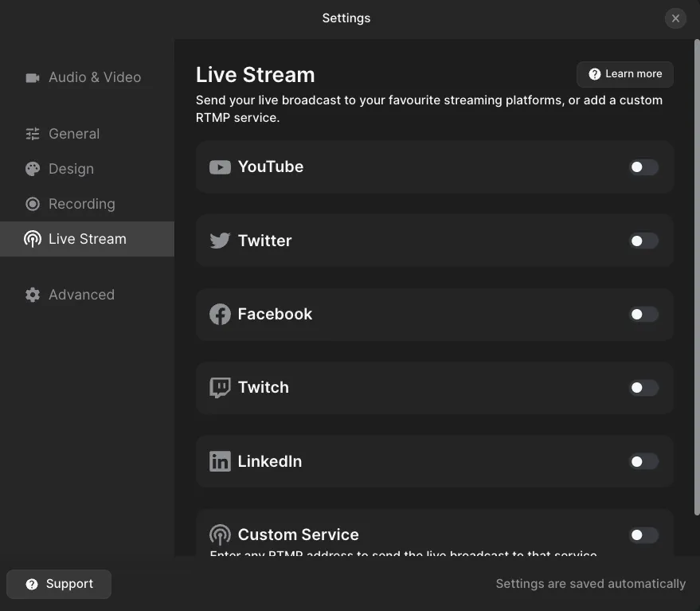This screenshot has height=611, width=700.
Task: Click the Advanced gear icon
Action: [33, 295]
